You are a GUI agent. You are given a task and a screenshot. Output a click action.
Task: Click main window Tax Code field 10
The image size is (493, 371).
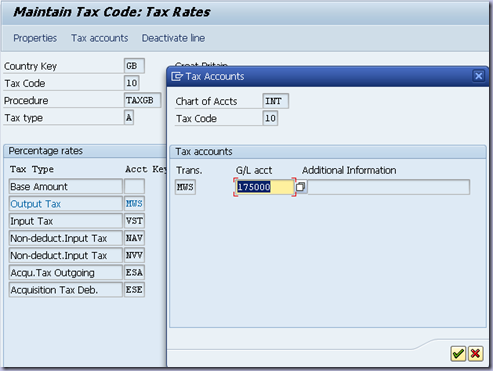pyautogui.click(x=131, y=83)
